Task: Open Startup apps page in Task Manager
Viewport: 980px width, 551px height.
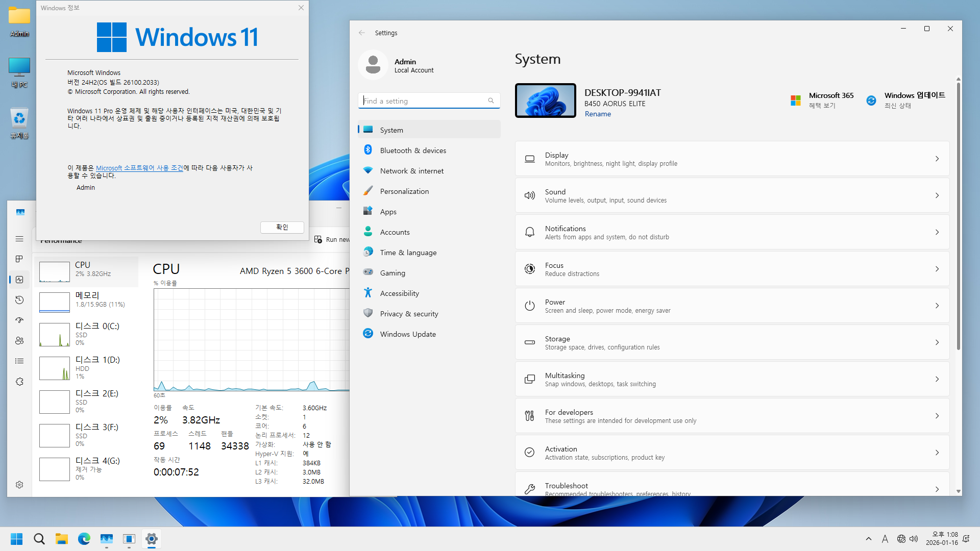Action: 19,320
